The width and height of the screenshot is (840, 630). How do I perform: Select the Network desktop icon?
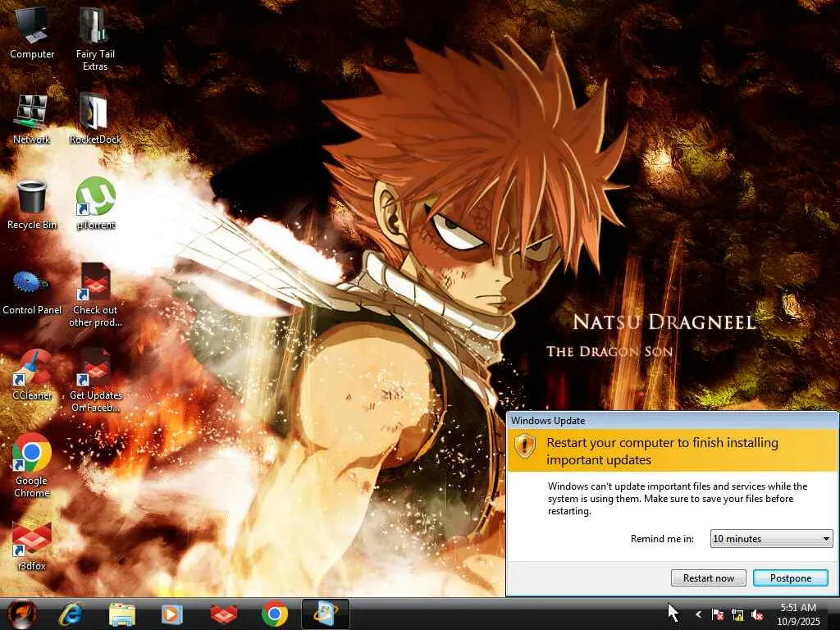32,119
